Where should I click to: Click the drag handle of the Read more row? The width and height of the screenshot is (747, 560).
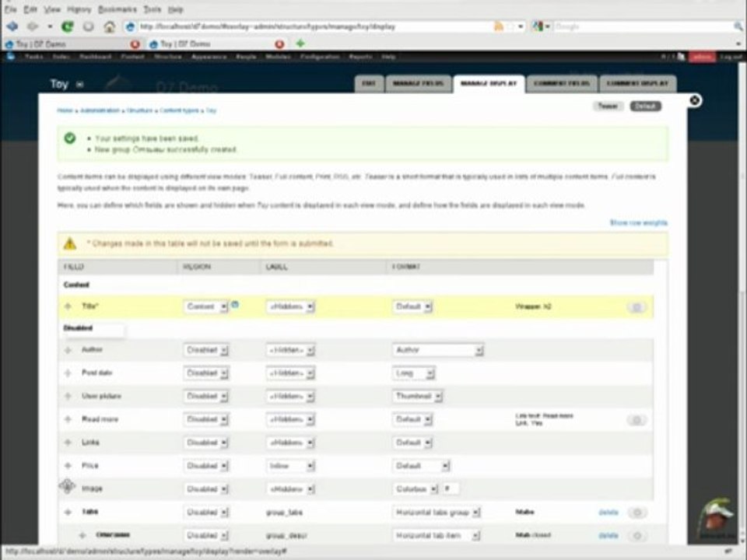pos(68,419)
